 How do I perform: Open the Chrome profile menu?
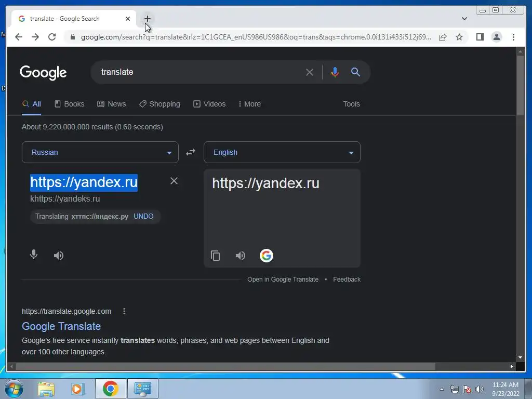point(496,37)
